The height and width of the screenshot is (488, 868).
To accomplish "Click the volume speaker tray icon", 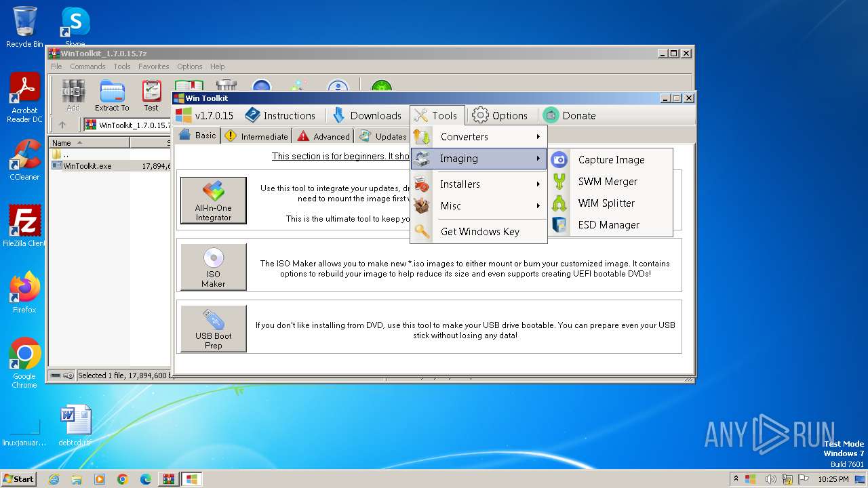I will [x=771, y=479].
